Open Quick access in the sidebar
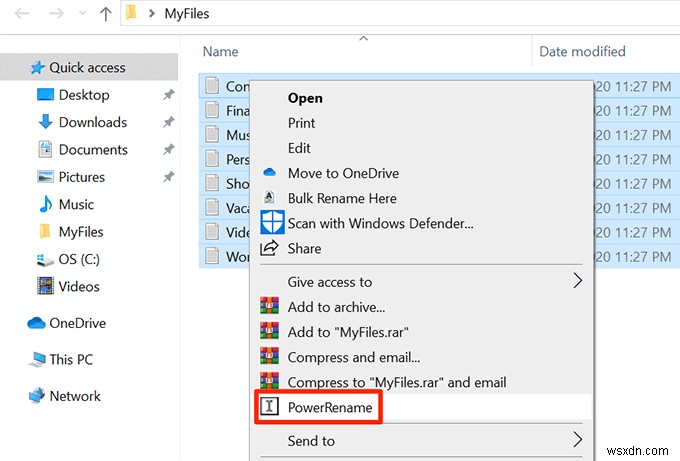 pyautogui.click(x=87, y=68)
